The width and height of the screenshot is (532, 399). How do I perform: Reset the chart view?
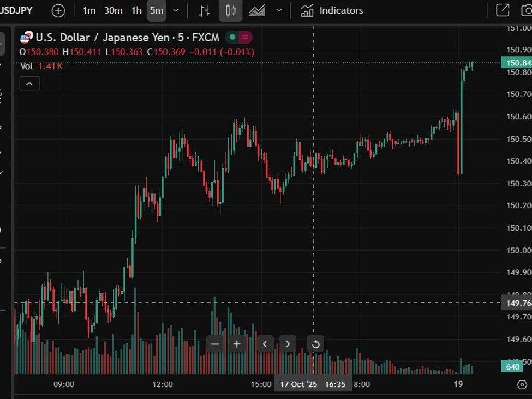coord(315,344)
